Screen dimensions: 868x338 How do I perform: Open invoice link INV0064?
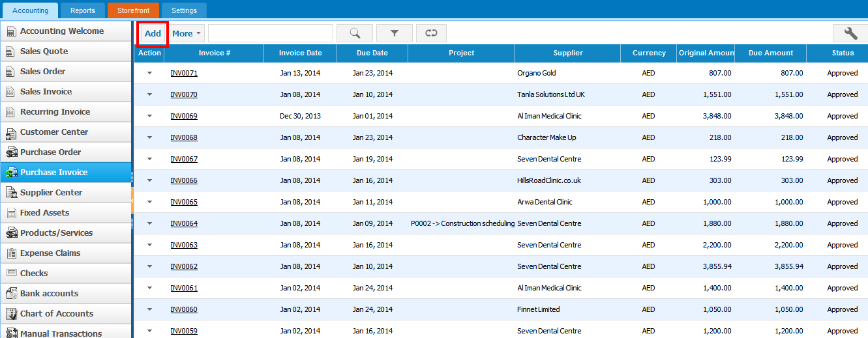point(184,223)
